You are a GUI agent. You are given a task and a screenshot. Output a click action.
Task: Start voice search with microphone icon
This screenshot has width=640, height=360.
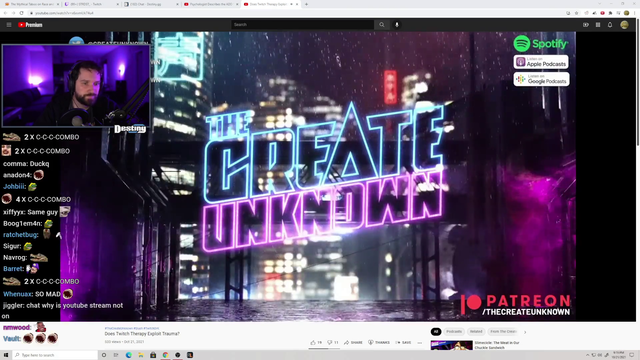(397, 24)
